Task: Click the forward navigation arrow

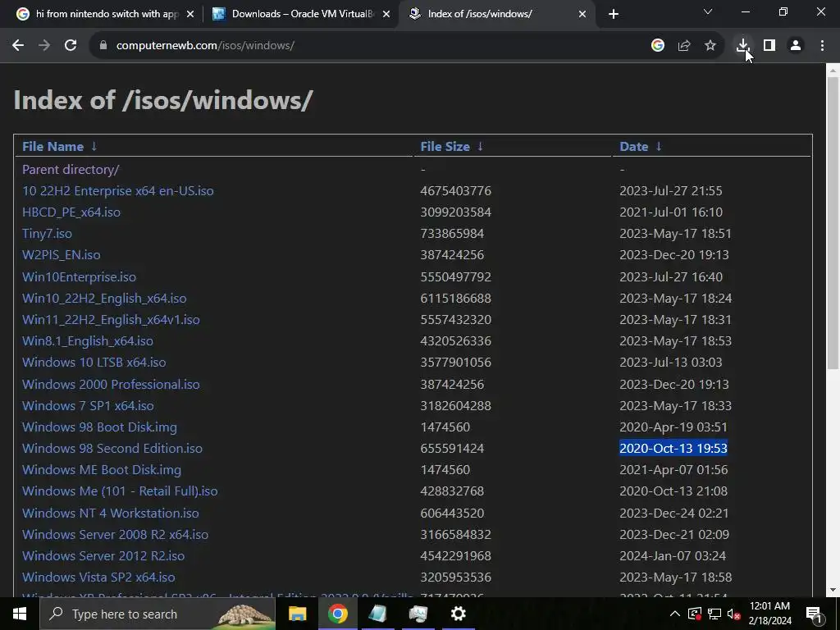Action: pos(44,46)
